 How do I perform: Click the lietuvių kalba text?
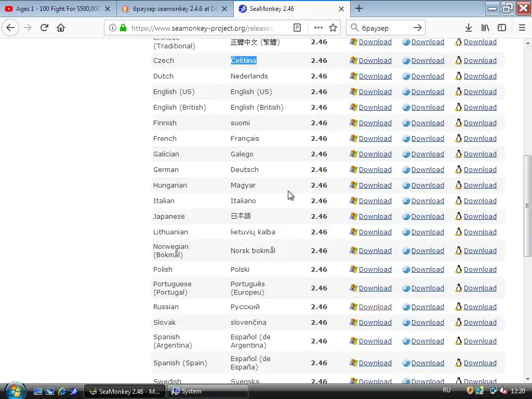click(253, 232)
